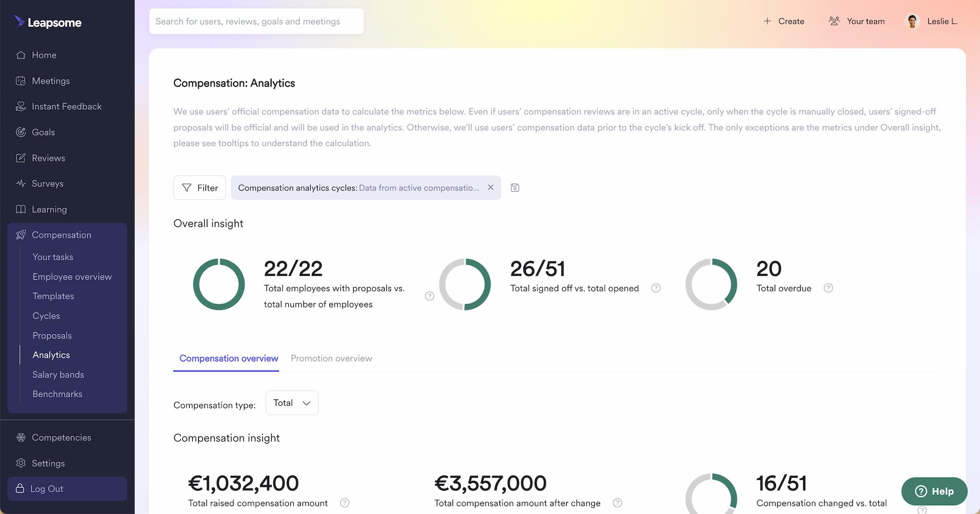Expand the compensation analytics cycles filter chip
Screen dimensions: 980x514
click(x=365, y=187)
